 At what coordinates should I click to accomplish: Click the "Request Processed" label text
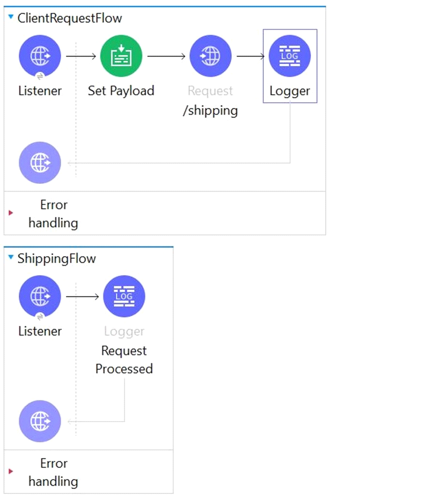[x=124, y=360]
